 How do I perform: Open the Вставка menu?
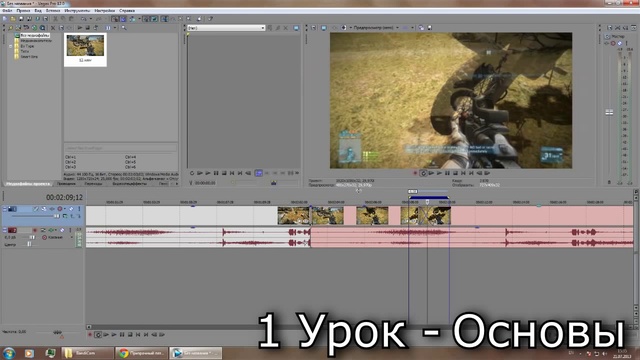pos(53,11)
